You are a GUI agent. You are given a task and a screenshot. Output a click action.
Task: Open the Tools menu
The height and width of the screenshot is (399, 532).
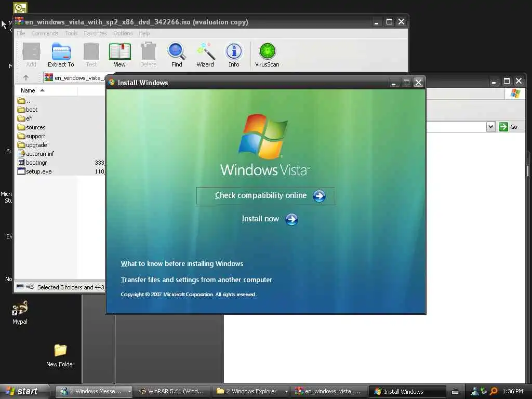[71, 33]
